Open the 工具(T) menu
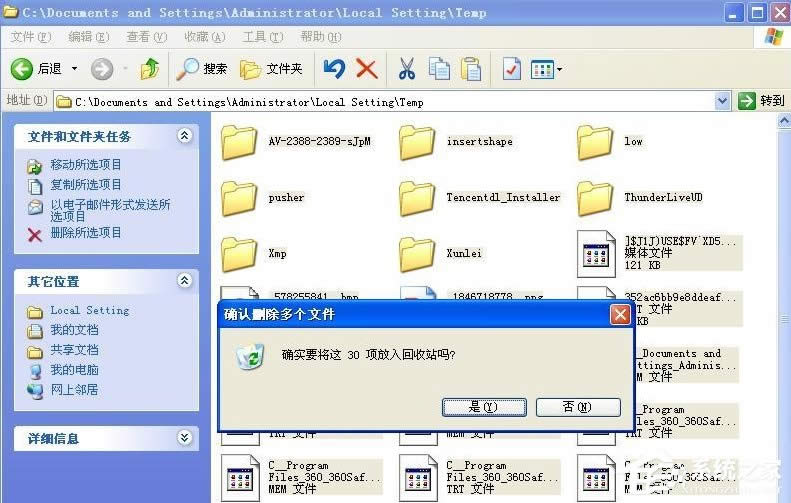Viewport: 791px width, 503px height. [x=262, y=37]
